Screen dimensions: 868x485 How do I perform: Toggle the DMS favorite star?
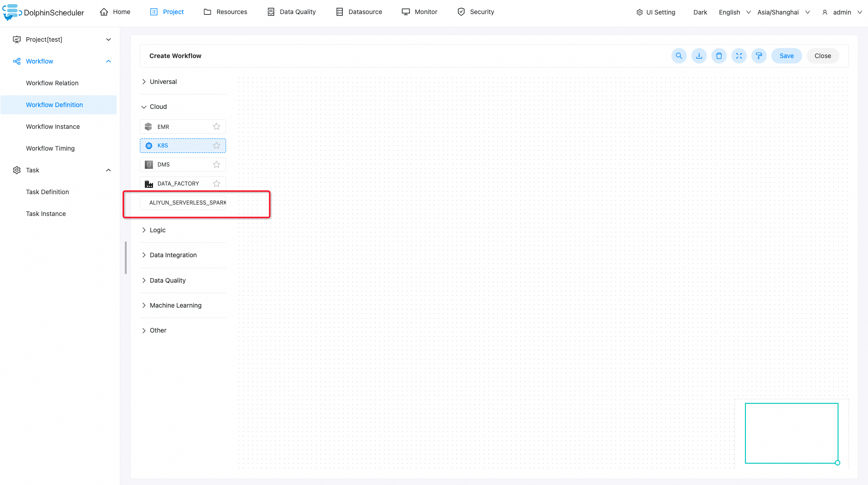(x=217, y=165)
